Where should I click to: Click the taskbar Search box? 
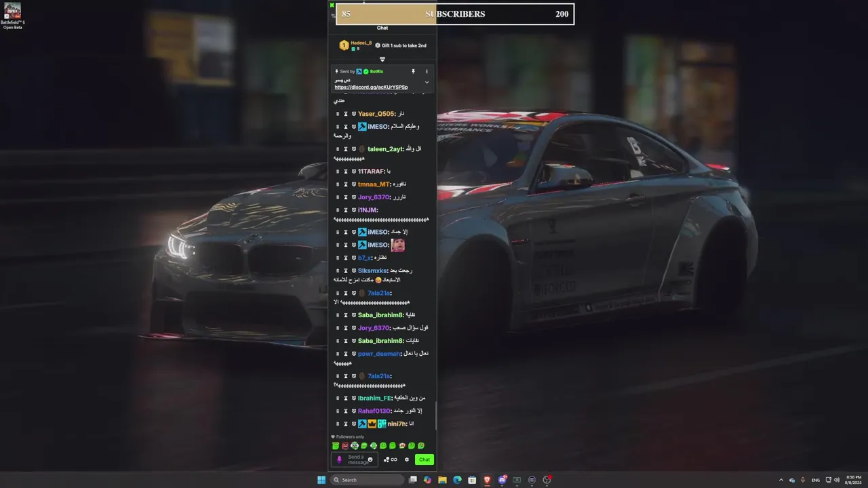tap(367, 480)
